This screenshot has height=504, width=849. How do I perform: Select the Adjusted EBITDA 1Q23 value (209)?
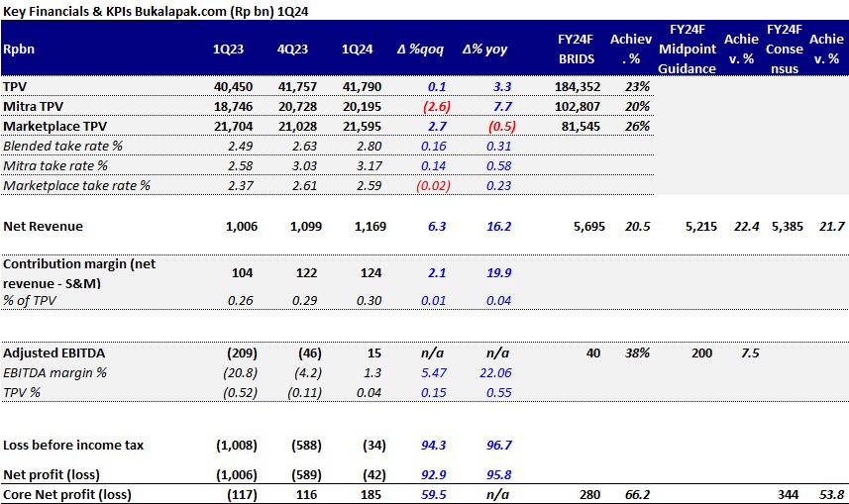coord(242,353)
